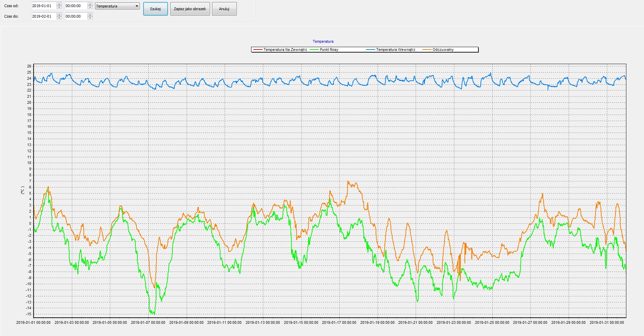Image resolution: width=644 pixels, height=336 pixels.
Task: Focus the Czas od date field 2019-01-01
Action: tap(43, 6)
